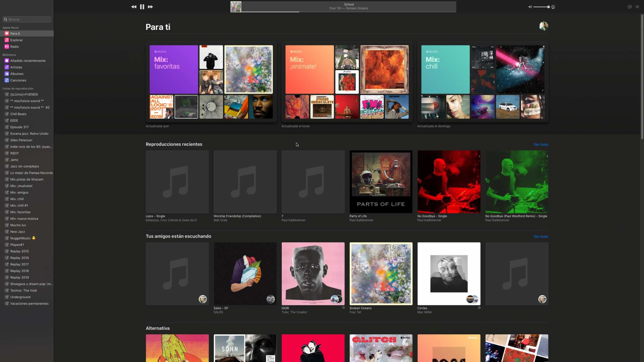This screenshot has height=362, width=644.
Task: Show the lyrics panel
Action: (630, 7)
